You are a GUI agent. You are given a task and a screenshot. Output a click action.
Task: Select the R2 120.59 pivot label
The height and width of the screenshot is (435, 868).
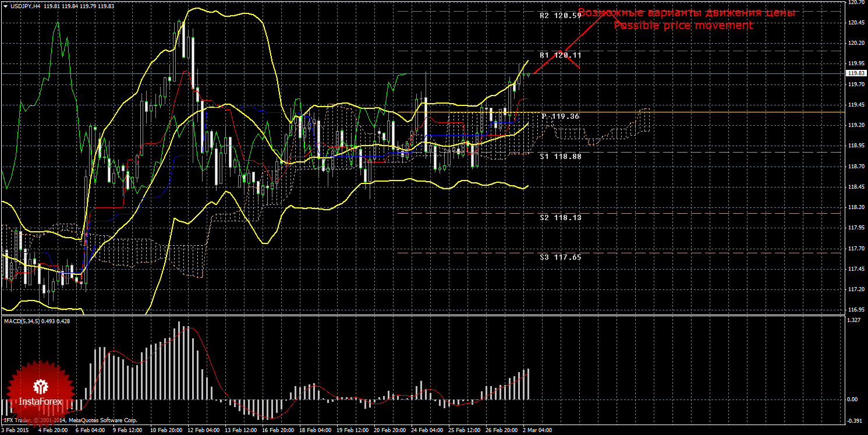pyautogui.click(x=560, y=16)
